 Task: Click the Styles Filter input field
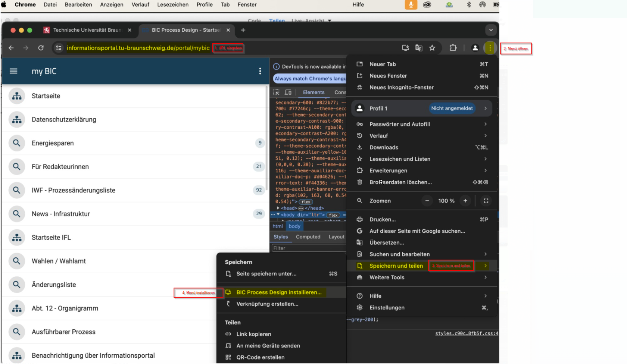(x=309, y=248)
